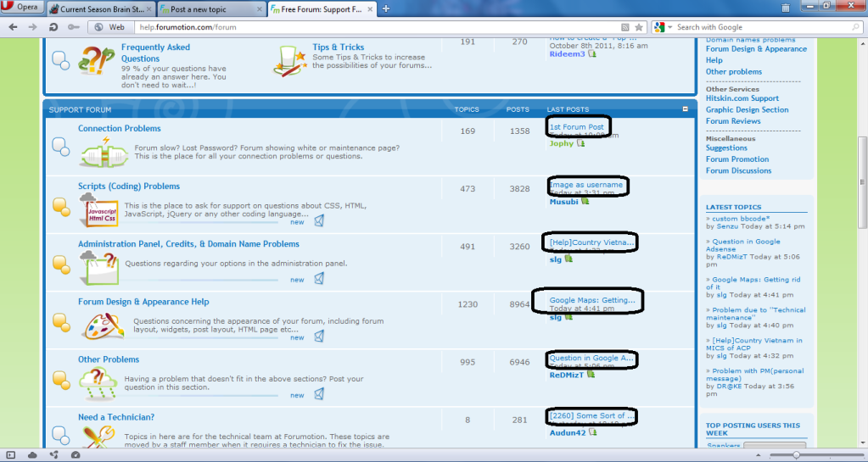Screen dimensions: 868x462
Task: Open the Google search engine dropdown
Action: pos(664,27)
